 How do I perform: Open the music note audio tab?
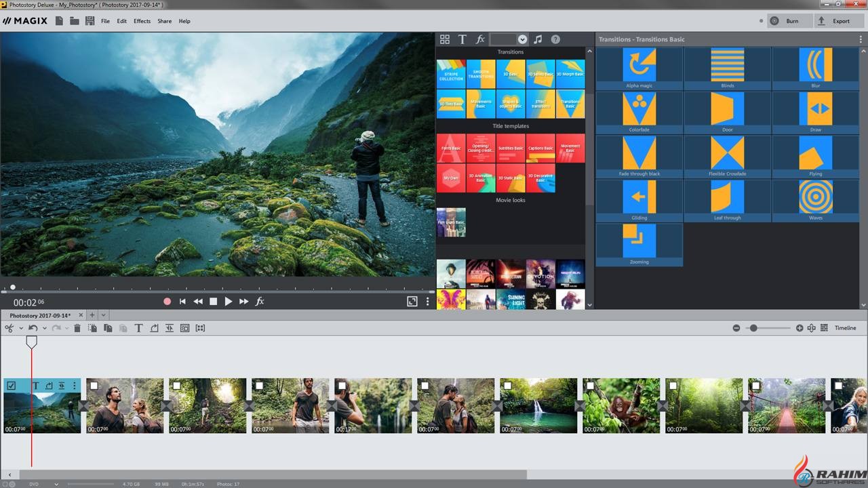pos(538,39)
